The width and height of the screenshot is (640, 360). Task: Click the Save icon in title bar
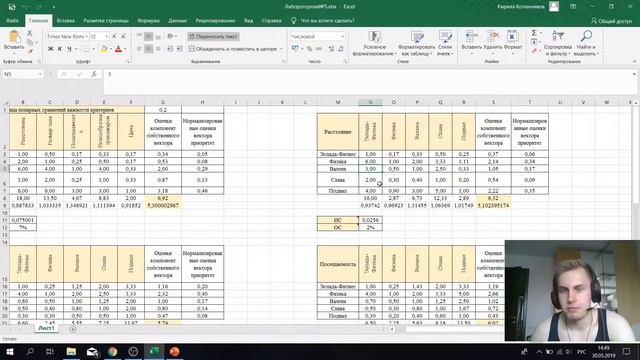(x=12, y=7)
